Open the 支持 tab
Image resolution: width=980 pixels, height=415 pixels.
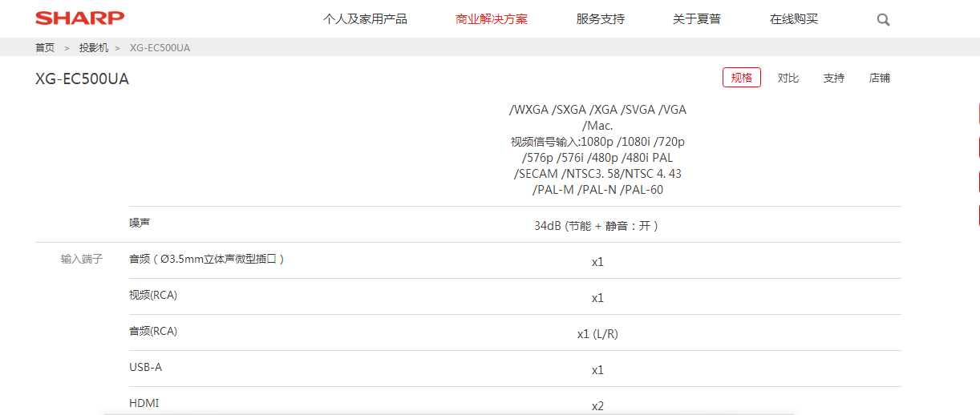833,78
